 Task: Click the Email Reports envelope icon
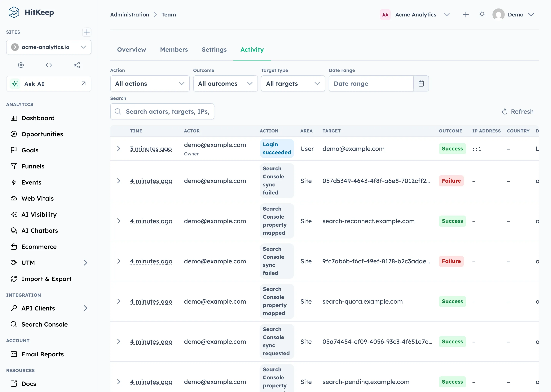(14, 354)
